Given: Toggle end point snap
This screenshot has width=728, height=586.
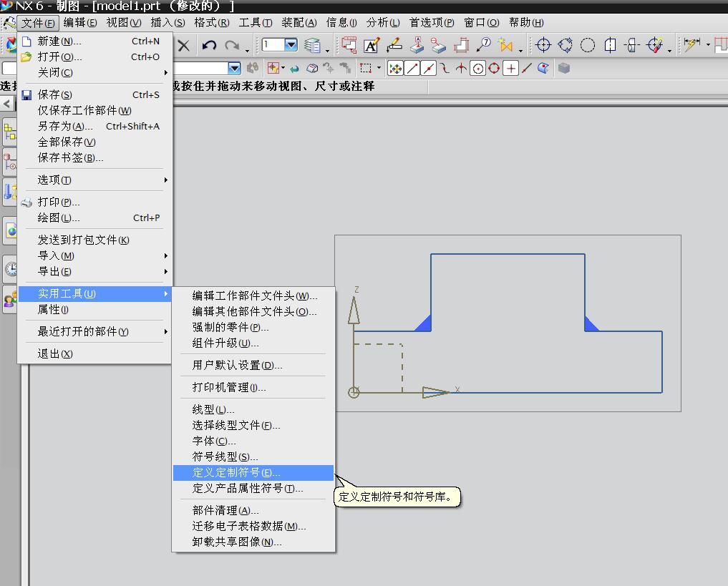Looking at the screenshot, I should 412,69.
